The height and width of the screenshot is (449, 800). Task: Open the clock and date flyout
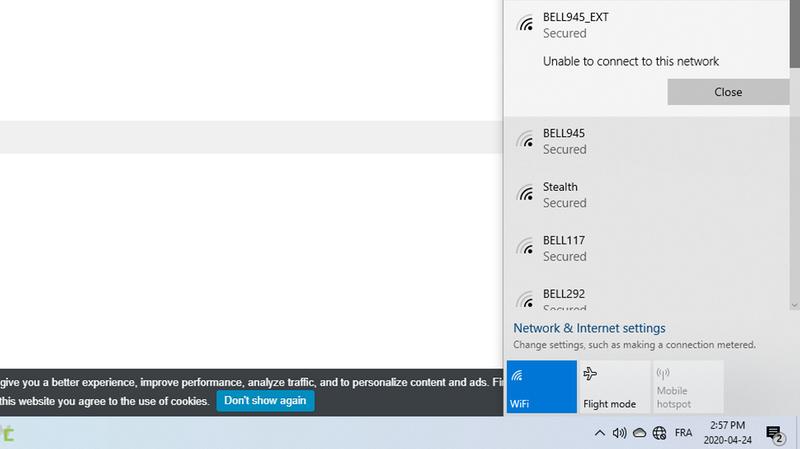[729, 432]
